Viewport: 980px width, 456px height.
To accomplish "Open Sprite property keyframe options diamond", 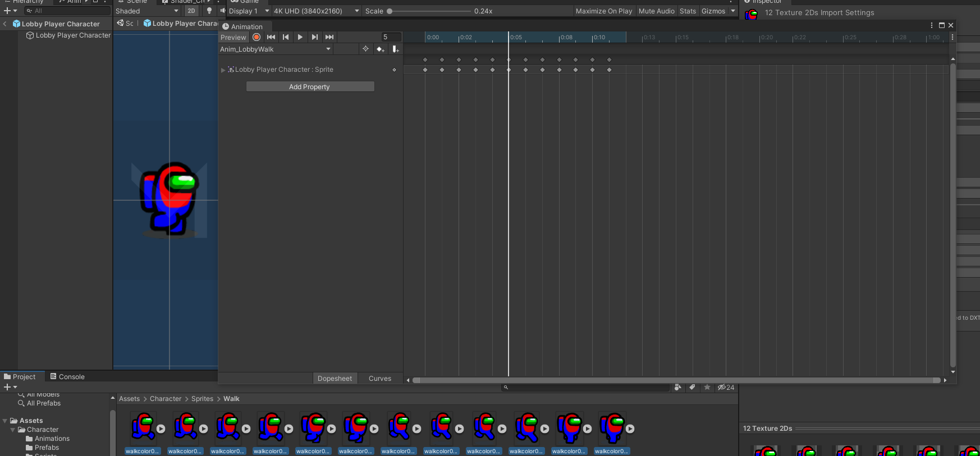I will click(x=394, y=70).
